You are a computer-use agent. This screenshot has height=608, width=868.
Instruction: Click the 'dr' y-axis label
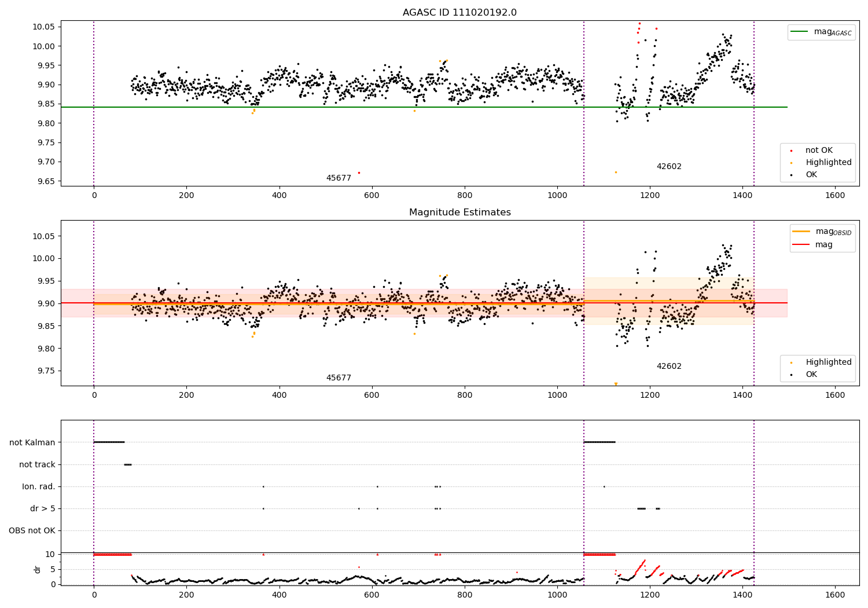click(x=38, y=569)
